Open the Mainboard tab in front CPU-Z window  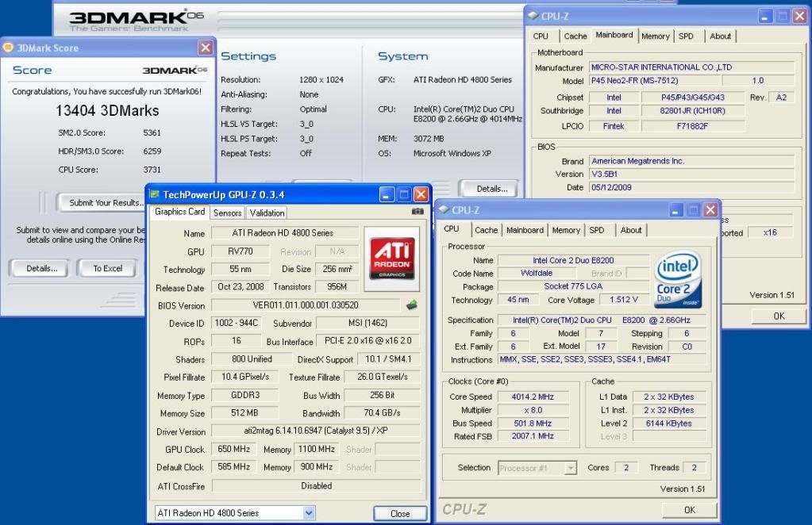[525, 230]
